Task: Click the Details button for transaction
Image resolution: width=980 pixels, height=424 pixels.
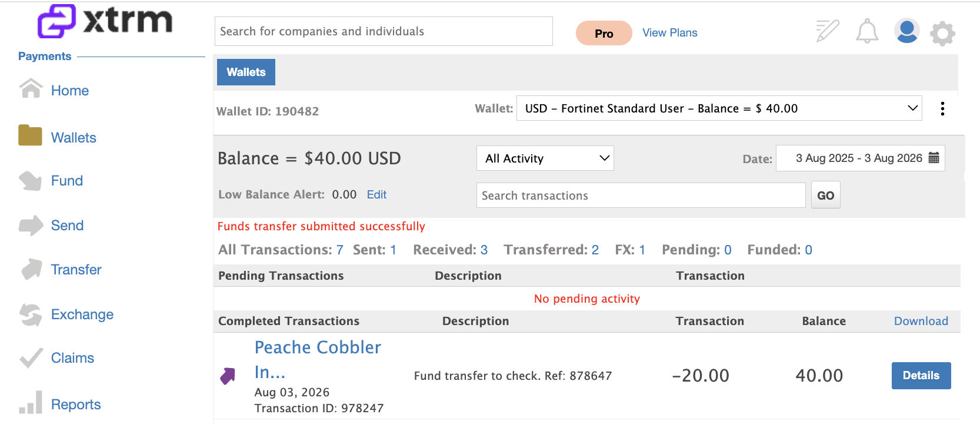Action: tap(921, 376)
